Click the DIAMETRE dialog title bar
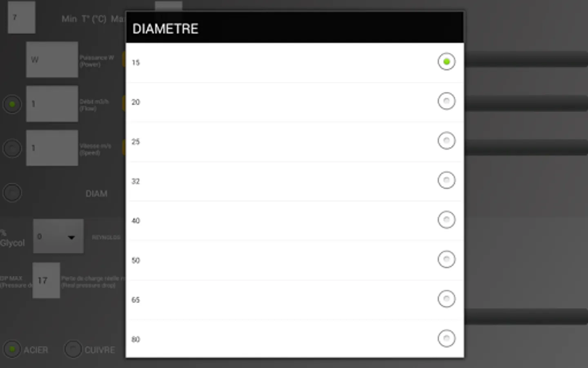The image size is (588, 368). coord(295,28)
